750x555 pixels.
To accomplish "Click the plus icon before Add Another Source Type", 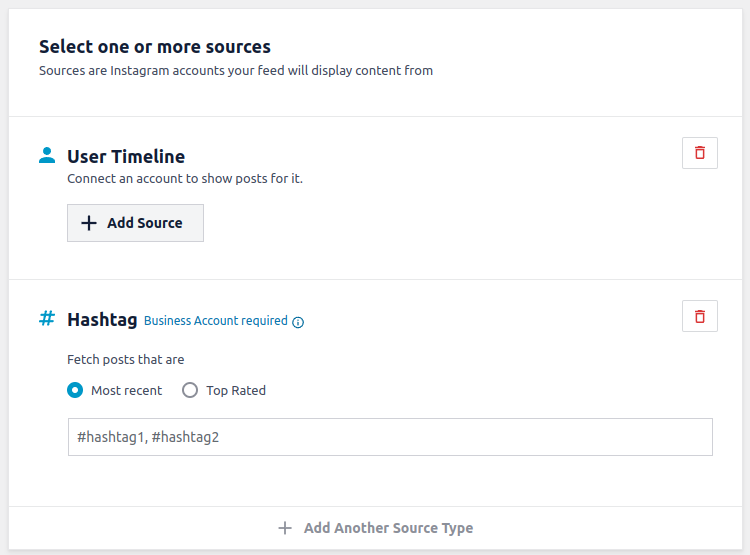I will coord(285,528).
